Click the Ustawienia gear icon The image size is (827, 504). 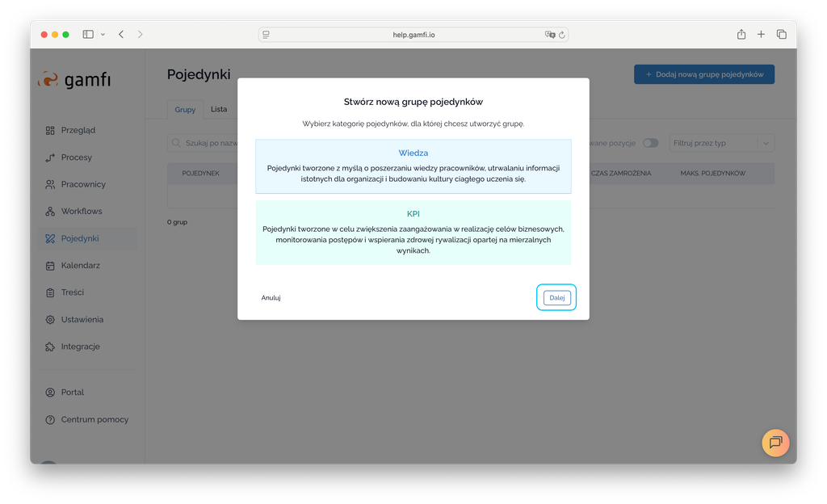pos(50,320)
